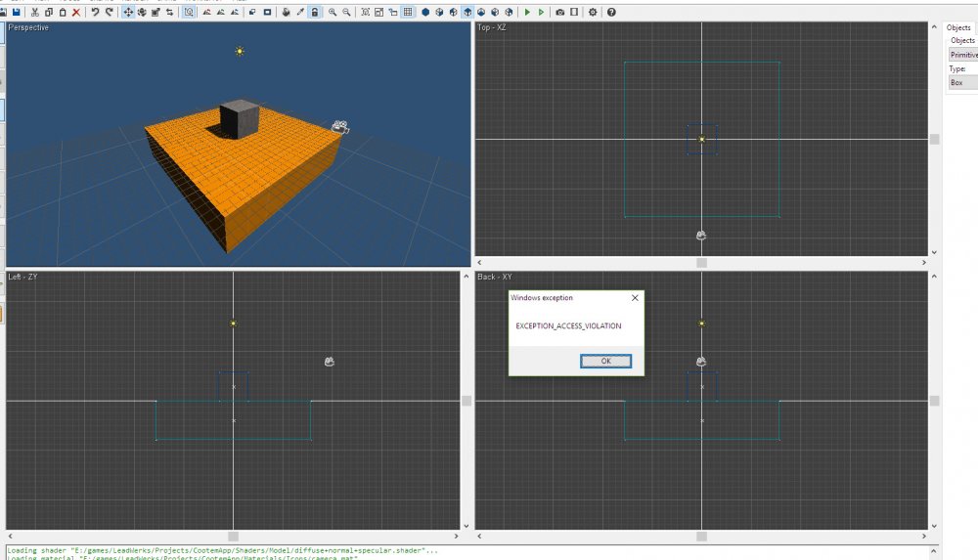
Task: Click the Top XZ viewport horizontal scrollbar handle
Action: [x=701, y=262]
